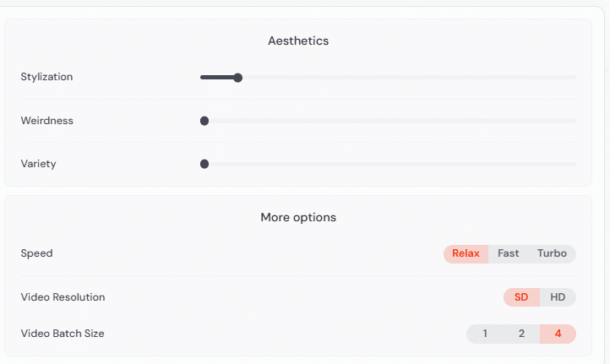The image size is (610, 364).
Task: Click the More options section heading
Action: click(x=298, y=217)
